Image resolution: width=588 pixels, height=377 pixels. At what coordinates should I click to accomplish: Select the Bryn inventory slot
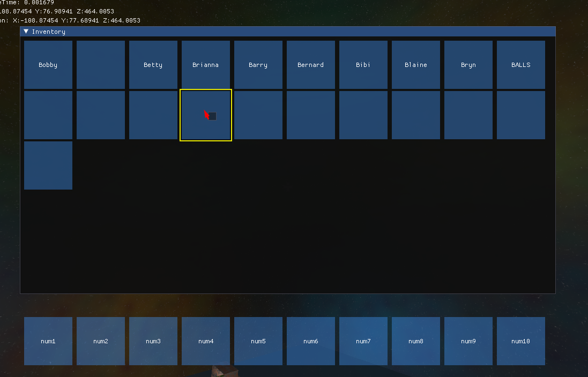468,64
